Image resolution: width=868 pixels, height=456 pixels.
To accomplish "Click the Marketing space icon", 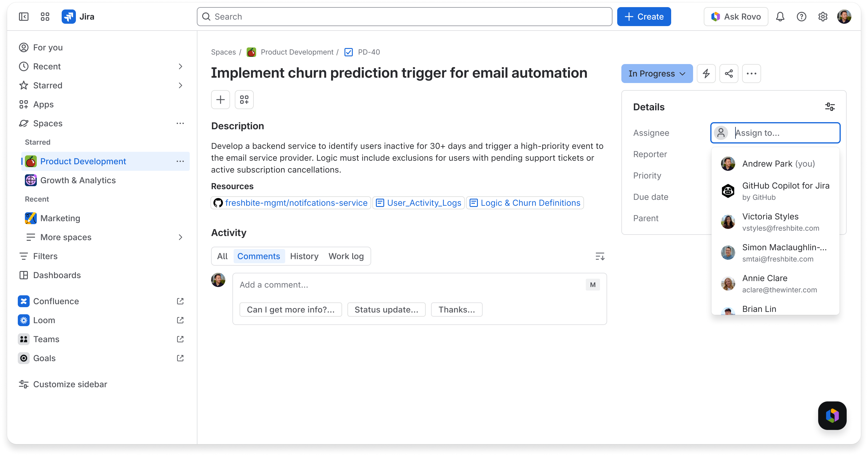I will (x=31, y=218).
